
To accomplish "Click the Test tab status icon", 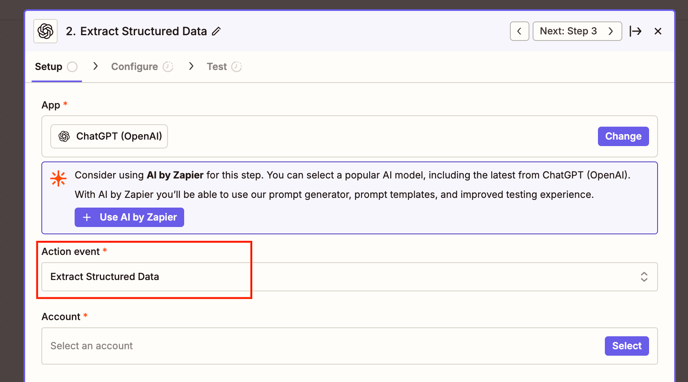I will coord(236,67).
